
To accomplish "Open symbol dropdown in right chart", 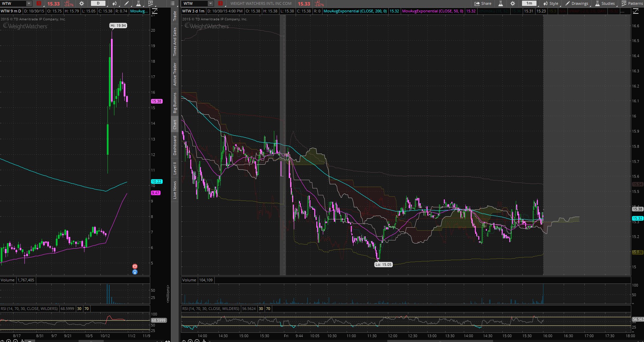I will coord(211,3).
